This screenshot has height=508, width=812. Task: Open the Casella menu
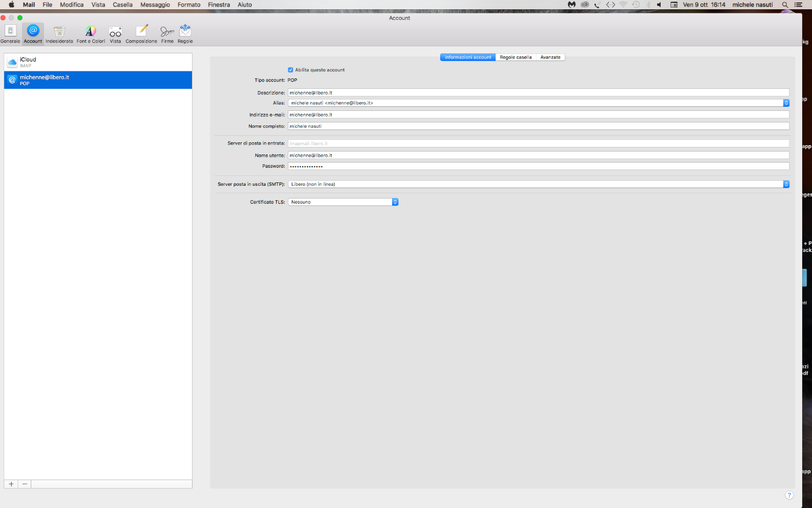click(x=123, y=5)
